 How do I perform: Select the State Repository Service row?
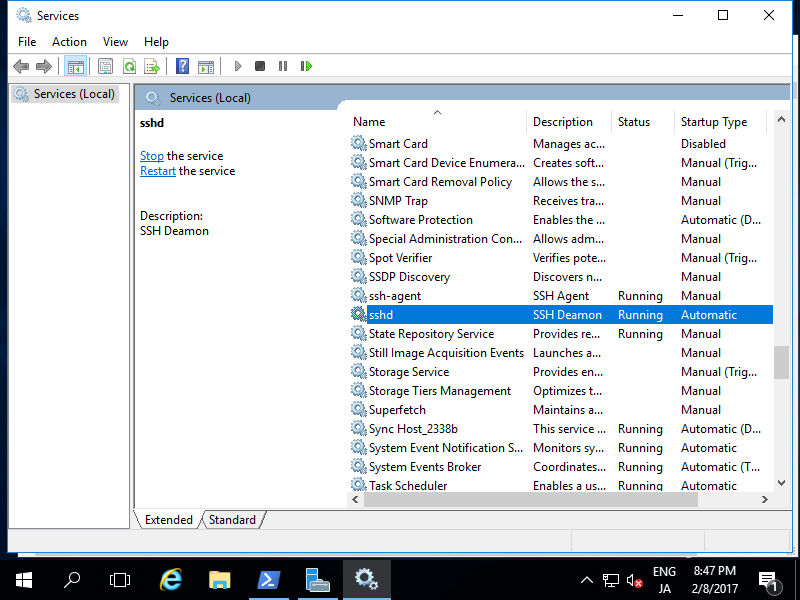point(561,334)
